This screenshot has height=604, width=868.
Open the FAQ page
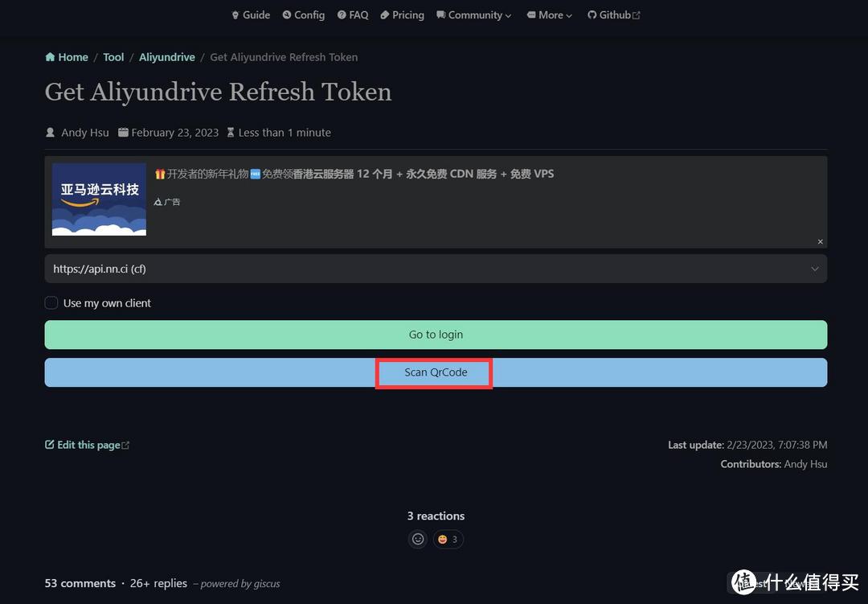coord(353,14)
